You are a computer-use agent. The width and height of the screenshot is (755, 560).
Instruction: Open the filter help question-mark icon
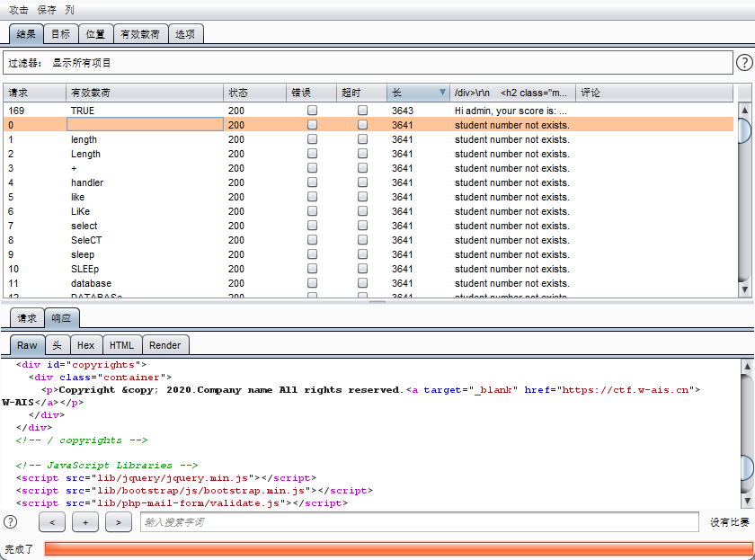744,63
